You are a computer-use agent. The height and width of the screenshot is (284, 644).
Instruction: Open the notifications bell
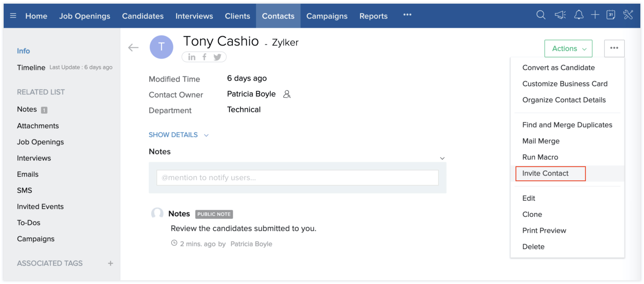tap(579, 15)
